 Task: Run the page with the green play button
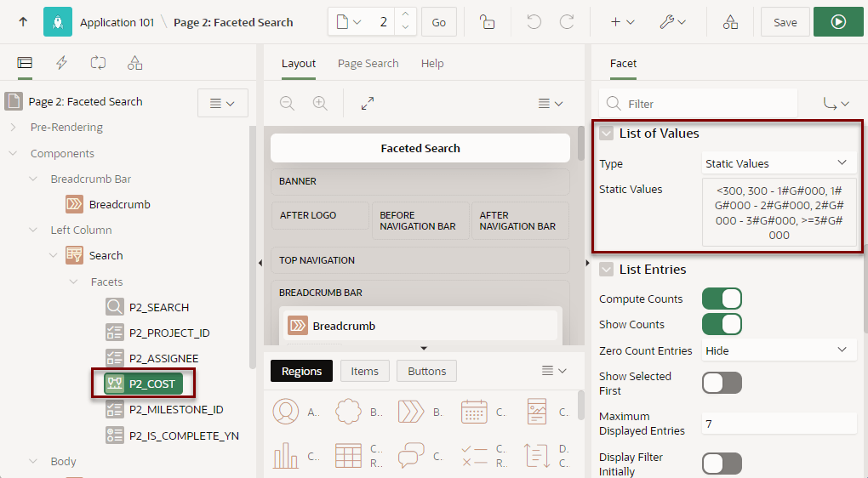tap(838, 22)
